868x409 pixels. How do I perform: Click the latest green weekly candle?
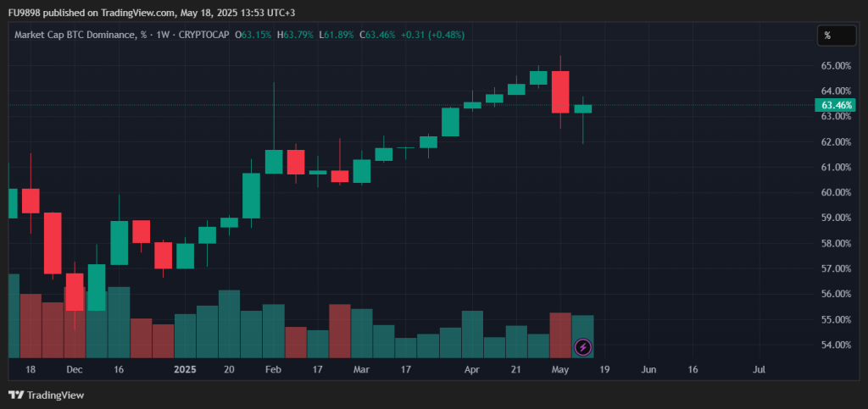pyautogui.click(x=582, y=108)
